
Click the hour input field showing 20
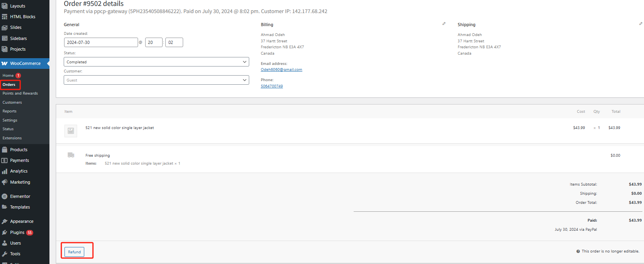tap(153, 42)
